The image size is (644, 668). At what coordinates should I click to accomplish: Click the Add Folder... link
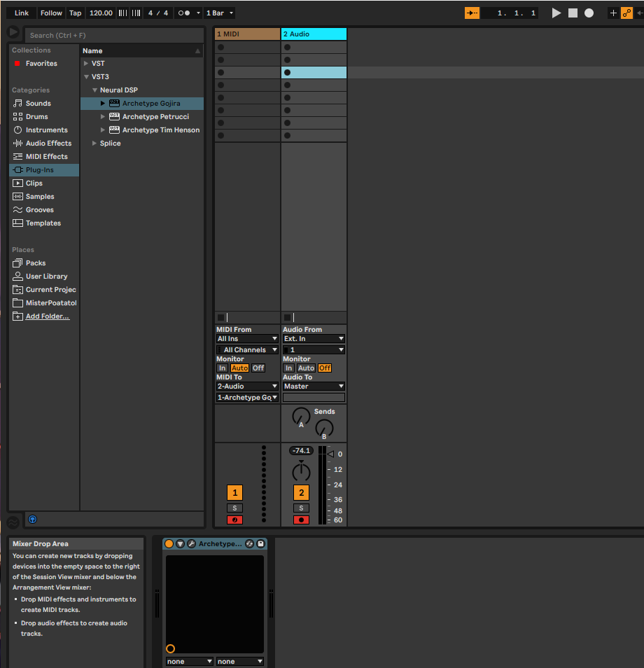tap(48, 316)
